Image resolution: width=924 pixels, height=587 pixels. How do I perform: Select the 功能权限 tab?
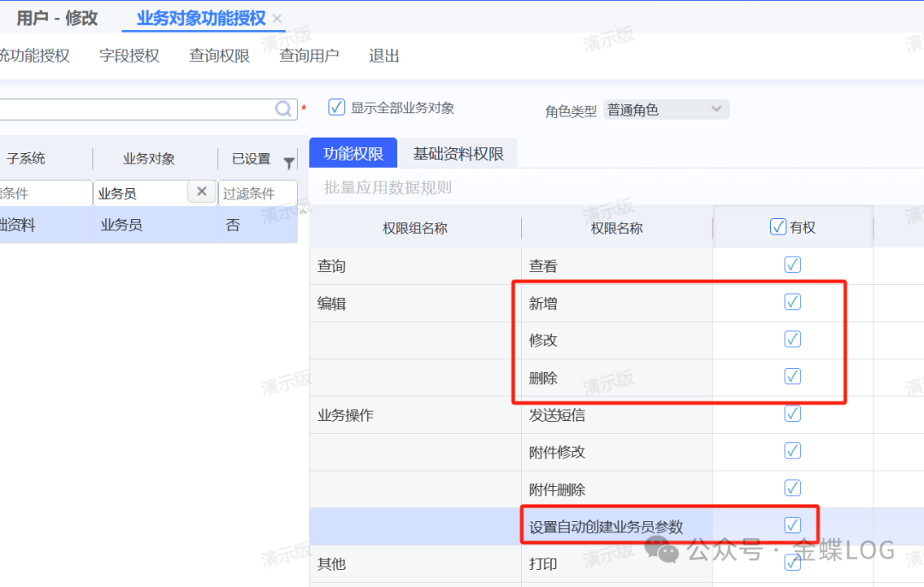[352, 154]
